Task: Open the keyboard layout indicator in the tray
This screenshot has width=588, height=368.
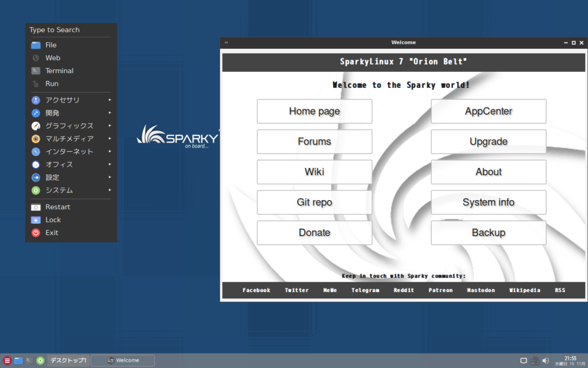Action: tap(535, 361)
